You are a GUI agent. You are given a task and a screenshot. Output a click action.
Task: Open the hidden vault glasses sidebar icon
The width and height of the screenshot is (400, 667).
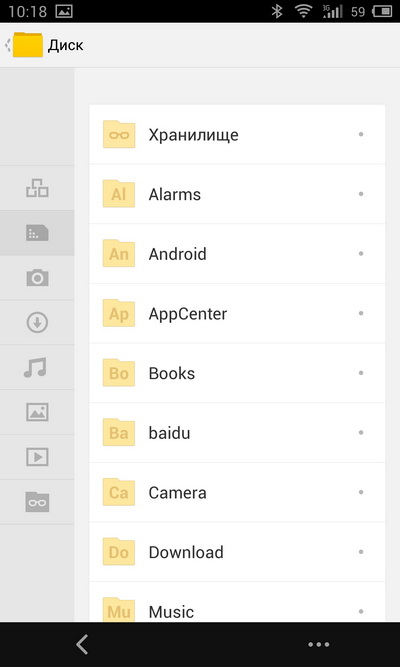pos(37,502)
